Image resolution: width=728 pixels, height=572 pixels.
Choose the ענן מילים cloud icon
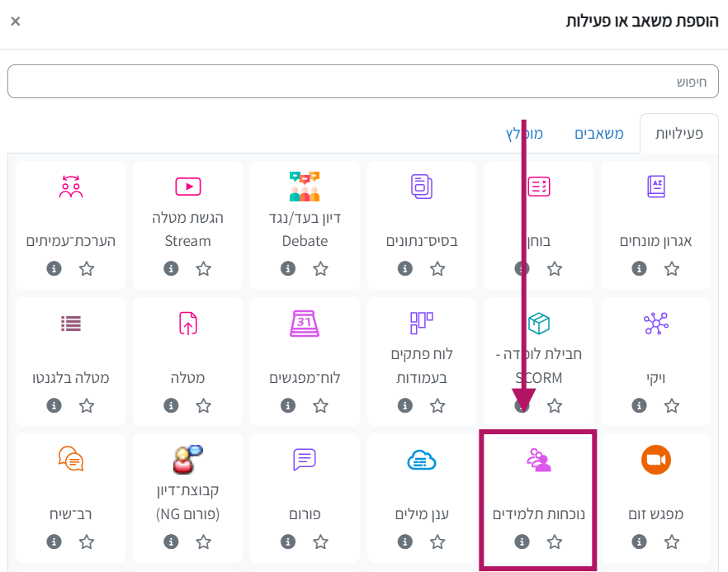coord(422,460)
